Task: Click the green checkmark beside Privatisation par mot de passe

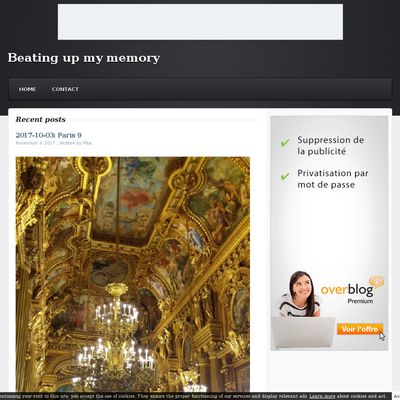Action: 285,176
